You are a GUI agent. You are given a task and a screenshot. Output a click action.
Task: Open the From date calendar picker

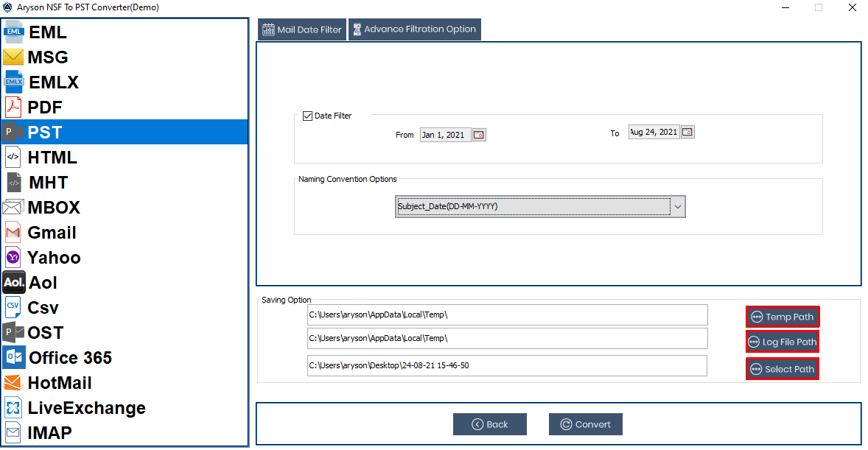pos(480,135)
